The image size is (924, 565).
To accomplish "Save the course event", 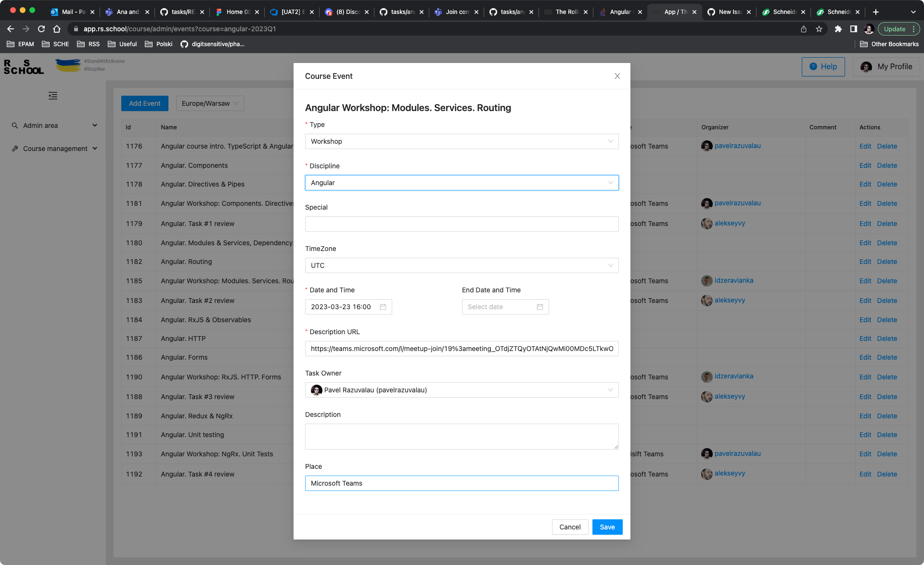I will tap(607, 527).
